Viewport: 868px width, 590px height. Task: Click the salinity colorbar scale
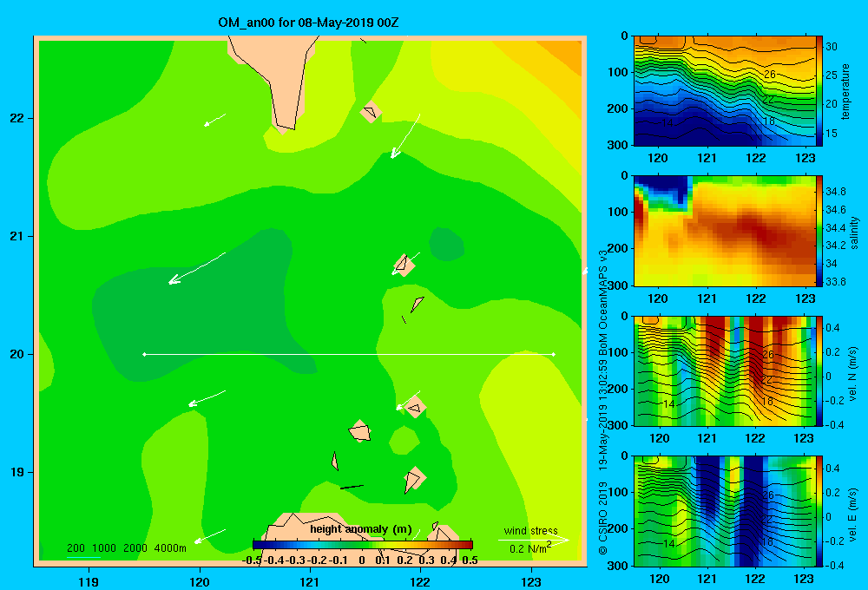819,231
